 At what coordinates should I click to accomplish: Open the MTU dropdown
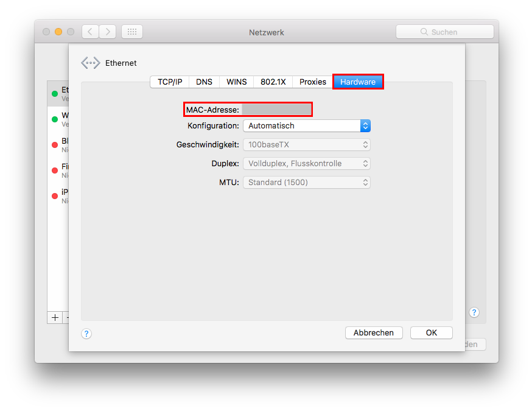coord(306,182)
